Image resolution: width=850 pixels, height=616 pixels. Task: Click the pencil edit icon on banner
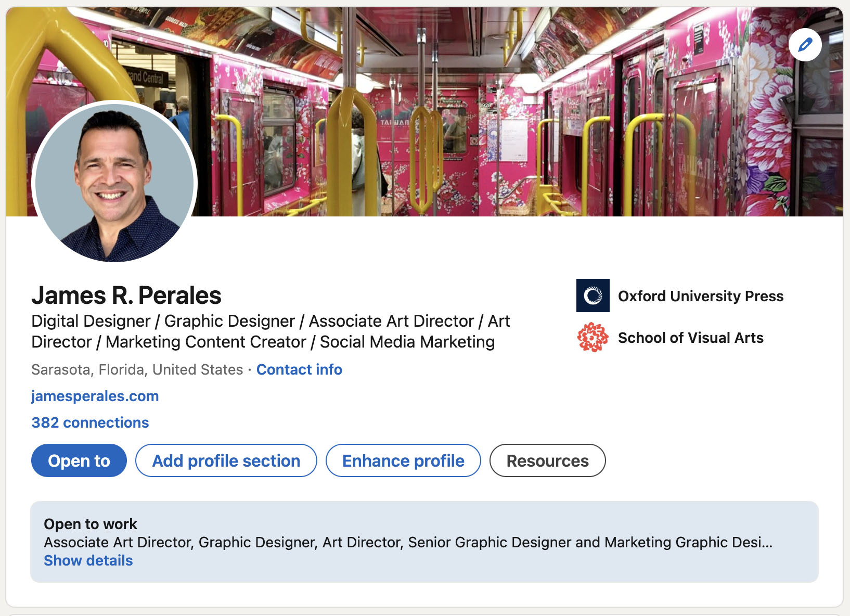[805, 45]
